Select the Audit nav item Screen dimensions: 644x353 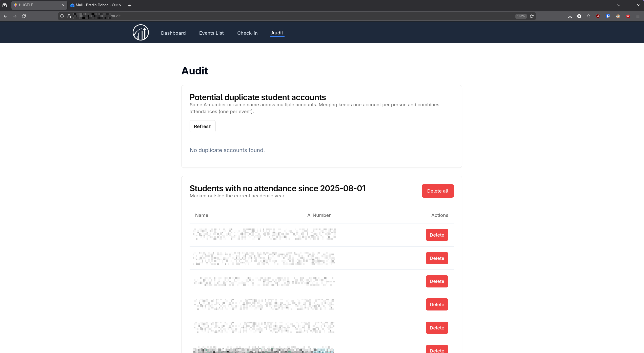pos(277,33)
